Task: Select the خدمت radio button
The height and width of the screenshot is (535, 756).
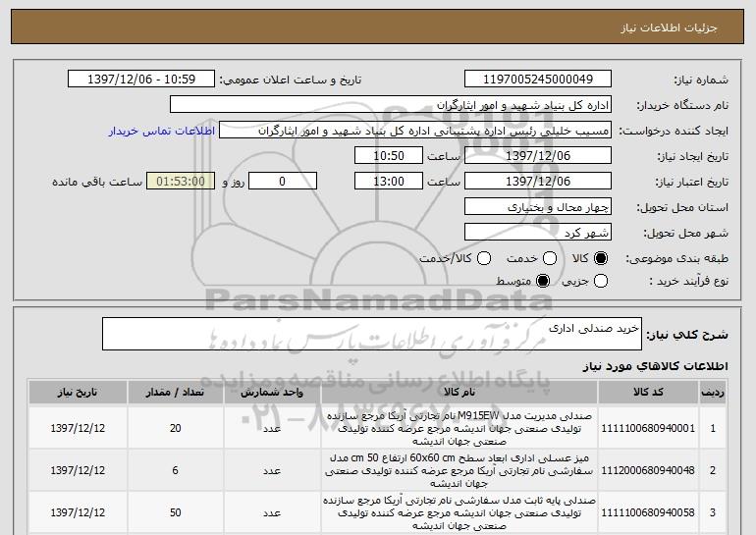Action: pos(550,258)
